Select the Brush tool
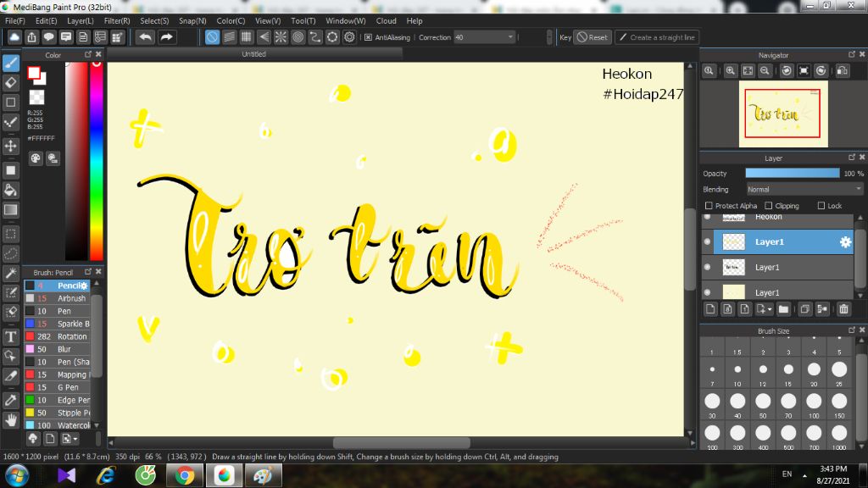This screenshot has width=868, height=488. pos(10,63)
